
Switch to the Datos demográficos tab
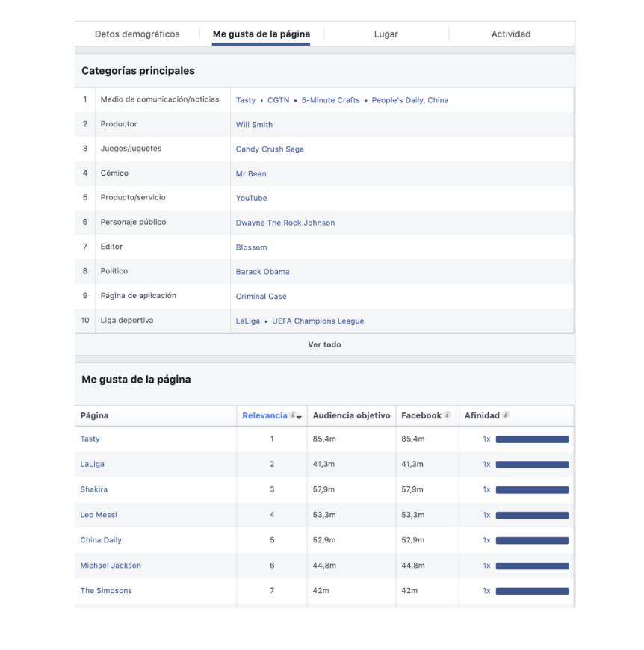click(137, 34)
